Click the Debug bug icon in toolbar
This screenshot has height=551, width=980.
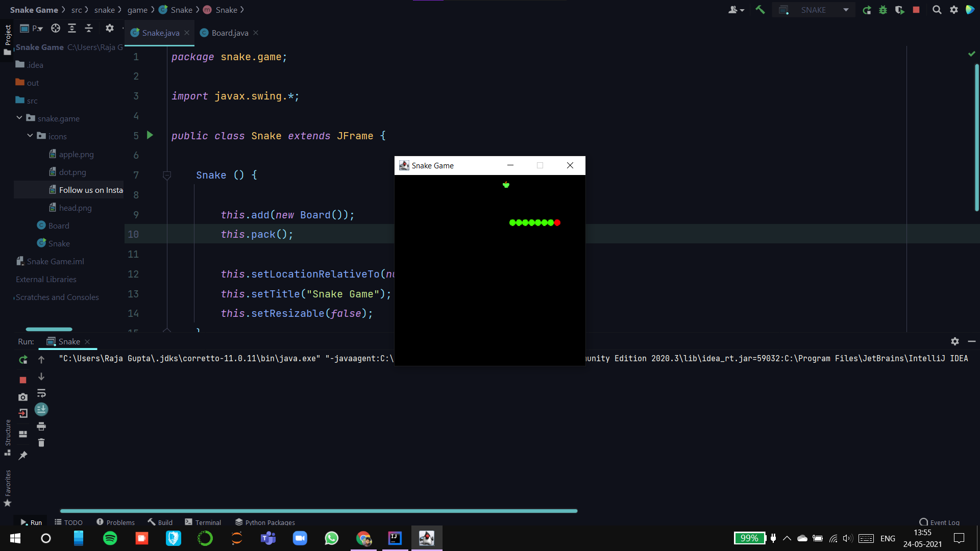coord(883,10)
